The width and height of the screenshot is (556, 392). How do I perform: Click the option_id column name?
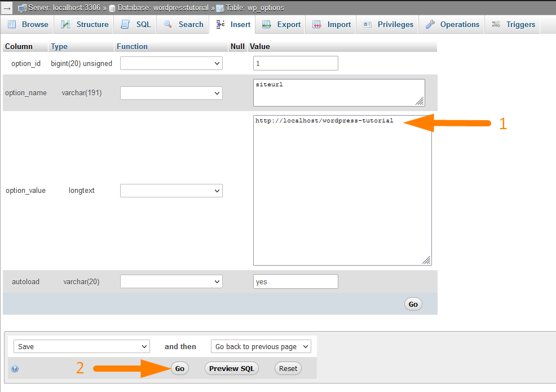[26, 64]
